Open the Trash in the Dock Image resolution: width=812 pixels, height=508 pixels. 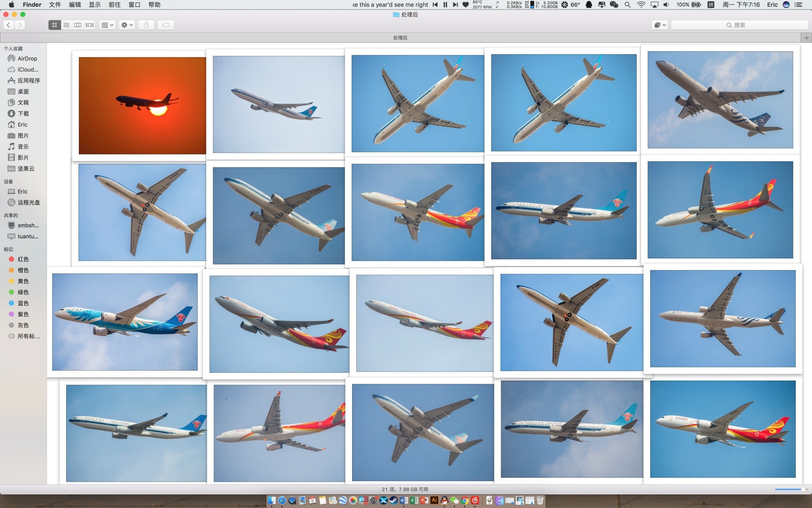click(x=540, y=500)
